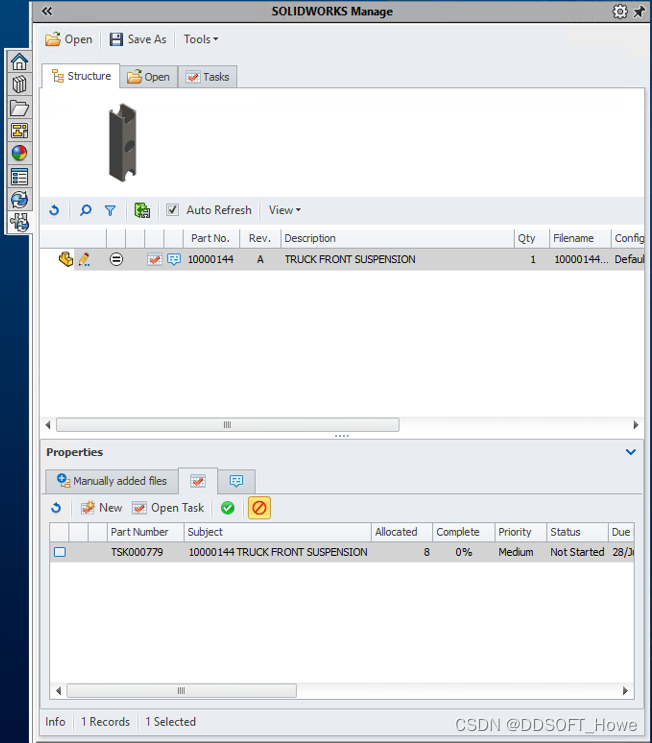Click the part preview thumbnail
Screen dimensions: 652x743
[x=123, y=142]
